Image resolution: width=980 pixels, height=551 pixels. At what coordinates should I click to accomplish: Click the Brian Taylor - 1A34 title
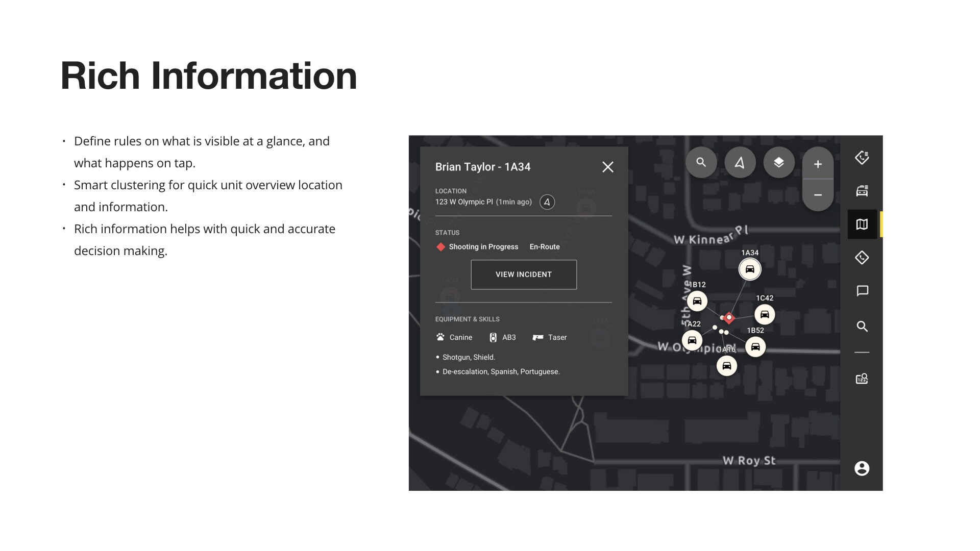483,167
